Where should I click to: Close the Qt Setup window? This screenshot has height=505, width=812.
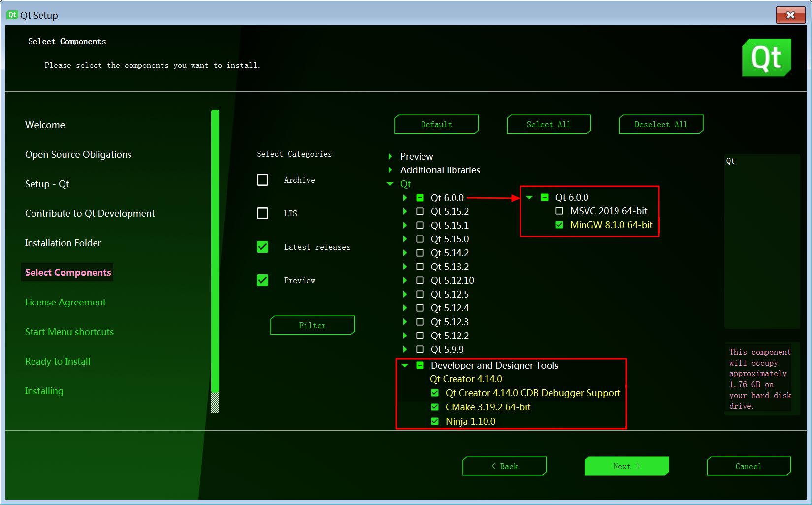[790, 15]
